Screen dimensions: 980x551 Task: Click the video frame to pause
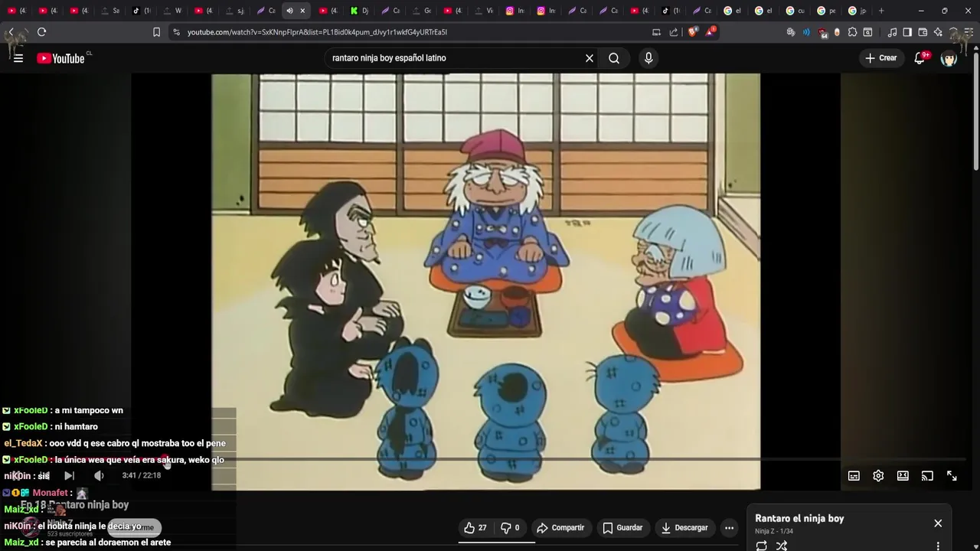pyautogui.click(x=486, y=282)
